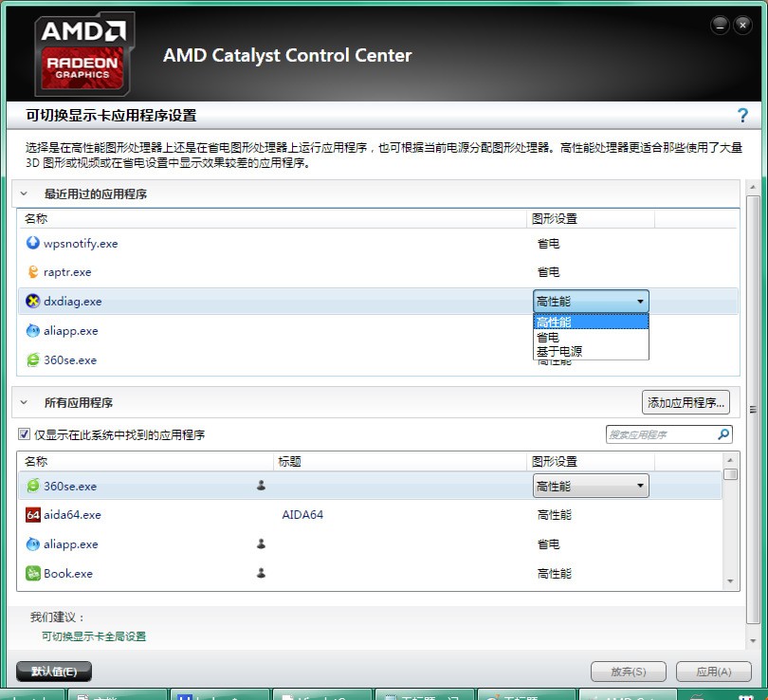Open the help question mark icon
768x700 pixels.
(x=742, y=116)
